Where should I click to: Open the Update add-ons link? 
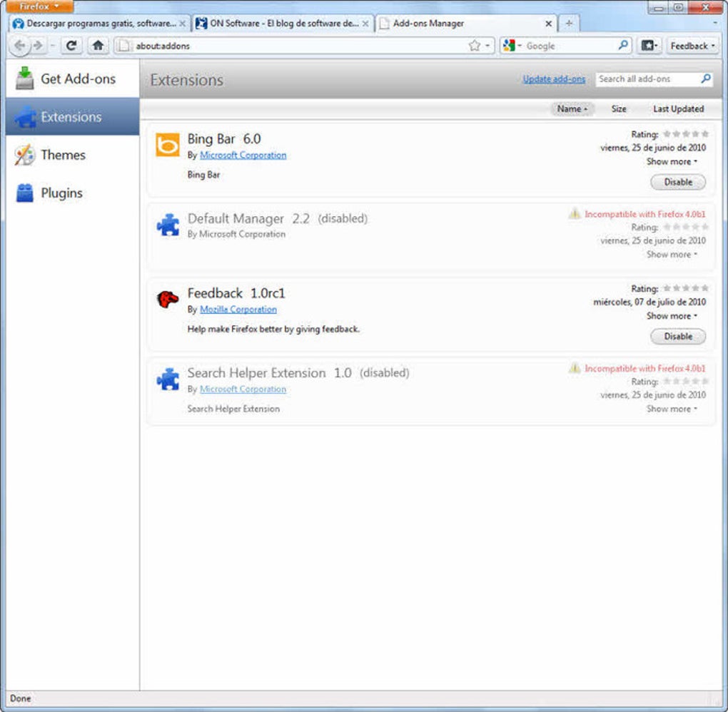coord(555,79)
